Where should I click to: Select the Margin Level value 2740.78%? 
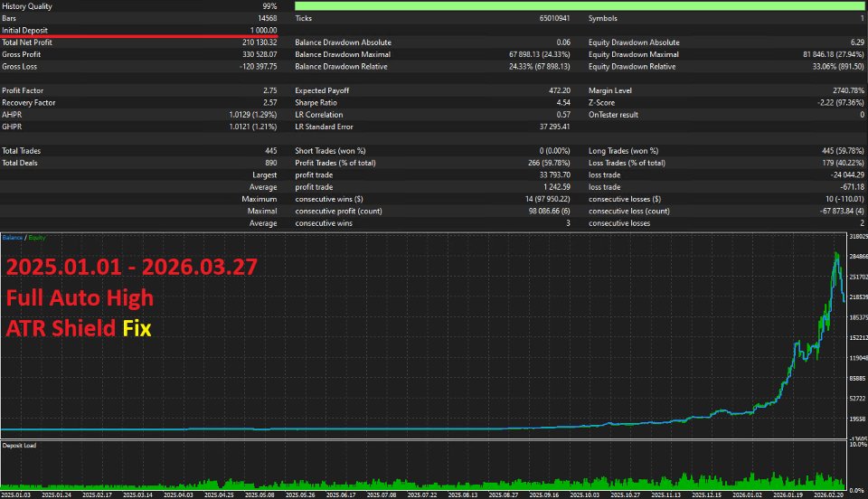pos(848,90)
